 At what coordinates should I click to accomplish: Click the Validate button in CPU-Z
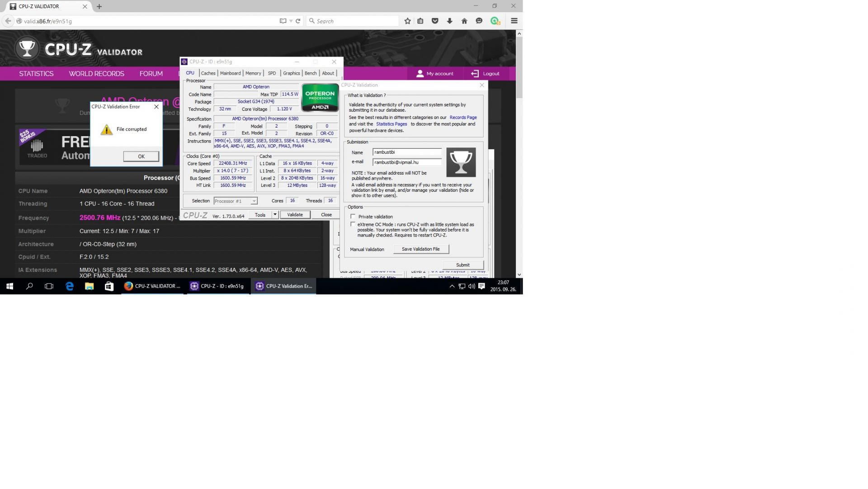[295, 215]
